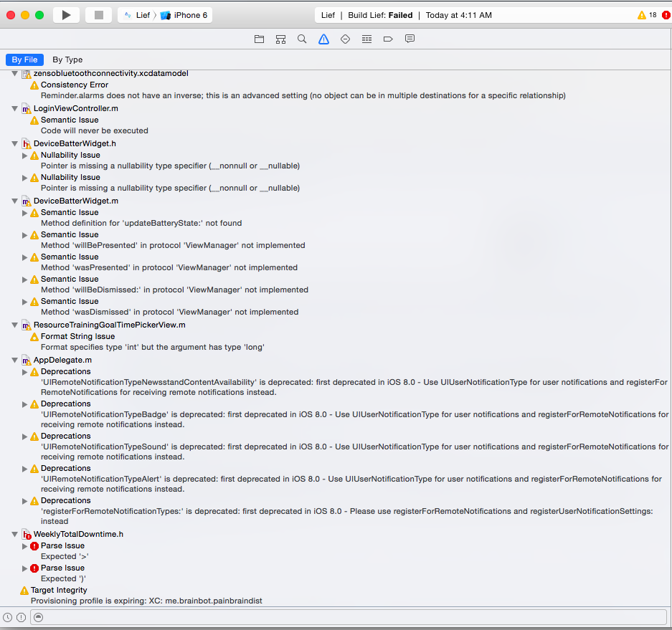
Task: Collapse ResourceTrainingGoalTimePickerView.m group
Action: pyautogui.click(x=14, y=325)
